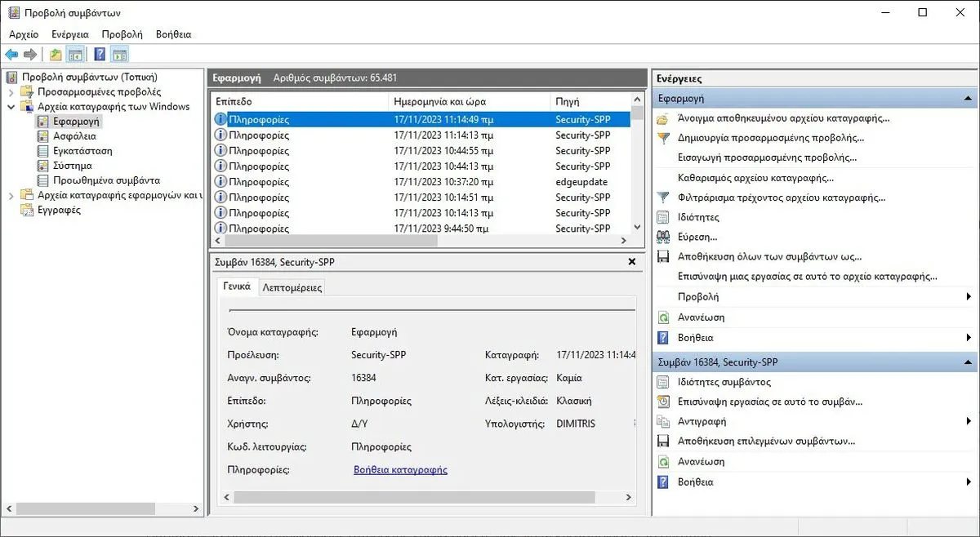Open the Προβολή menu in menu bar
Image resolution: width=980 pixels, height=537 pixels.
point(122,34)
